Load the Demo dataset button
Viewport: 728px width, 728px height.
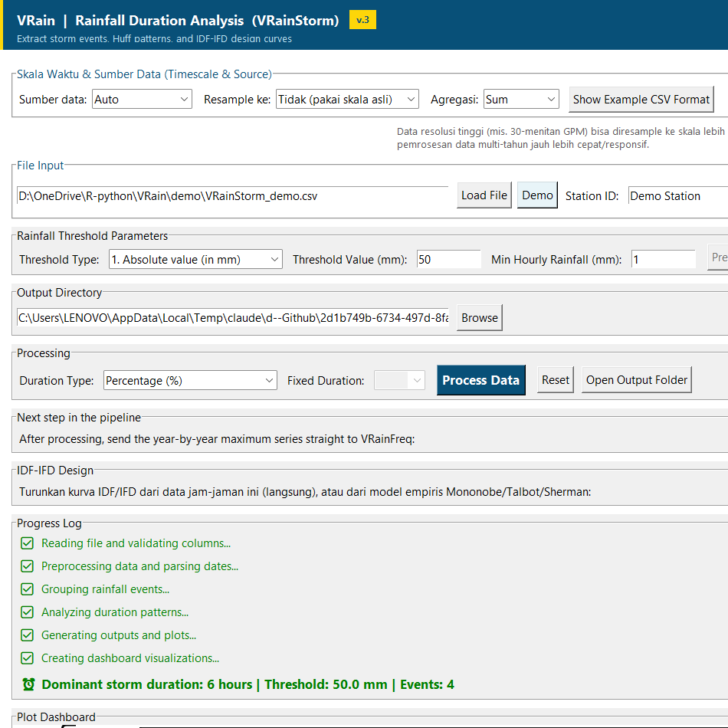(x=537, y=195)
